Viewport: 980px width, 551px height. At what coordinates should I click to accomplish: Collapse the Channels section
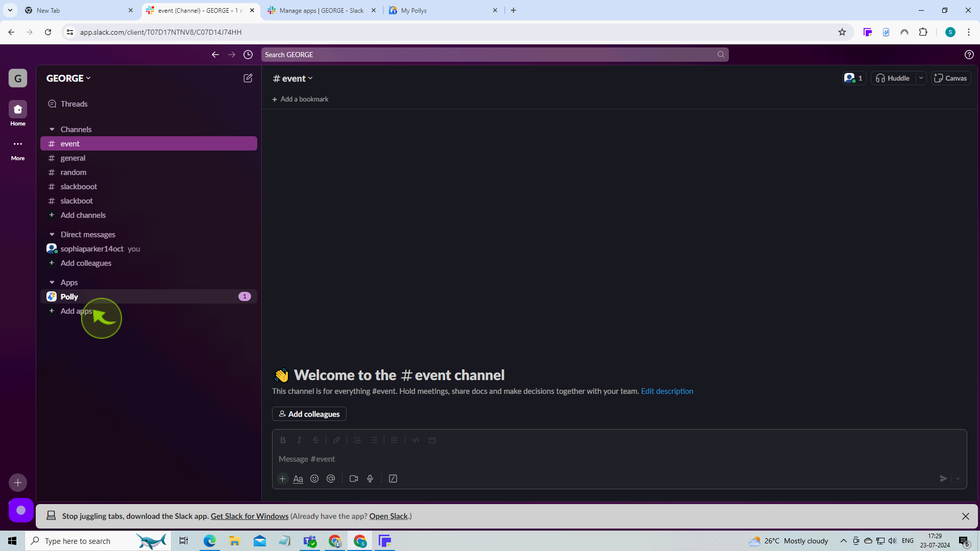click(x=52, y=130)
